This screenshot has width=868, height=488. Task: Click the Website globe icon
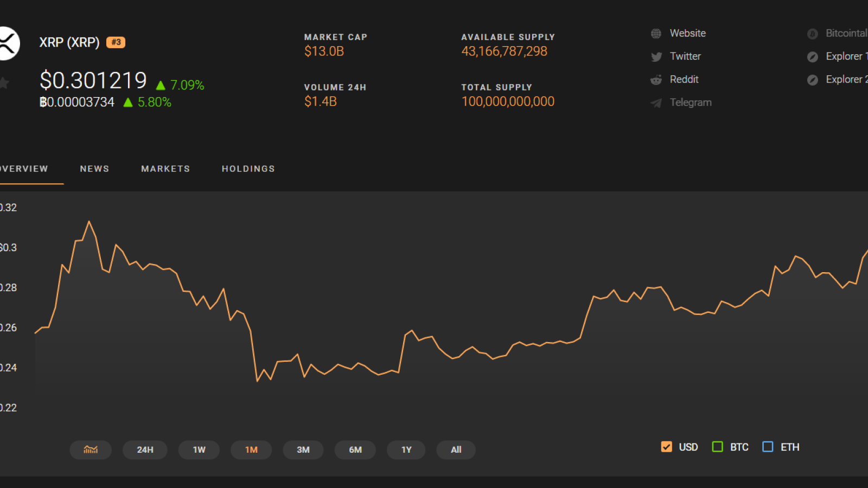[656, 34]
